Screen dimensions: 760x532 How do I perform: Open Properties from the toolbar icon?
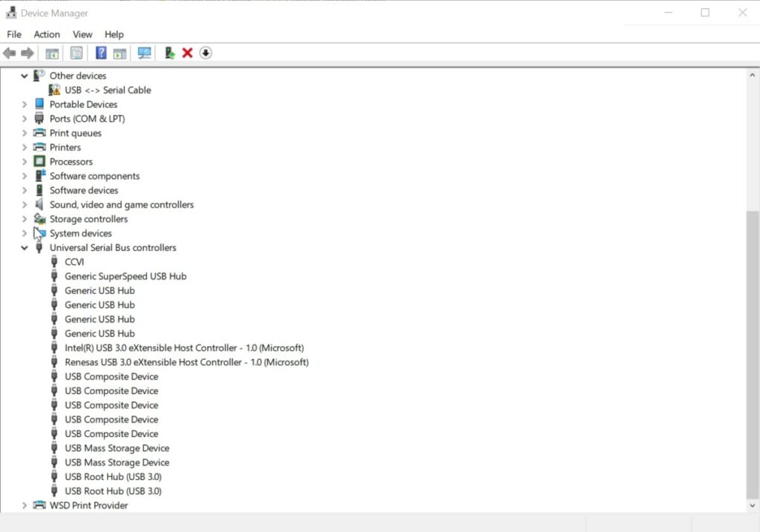[x=76, y=53]
